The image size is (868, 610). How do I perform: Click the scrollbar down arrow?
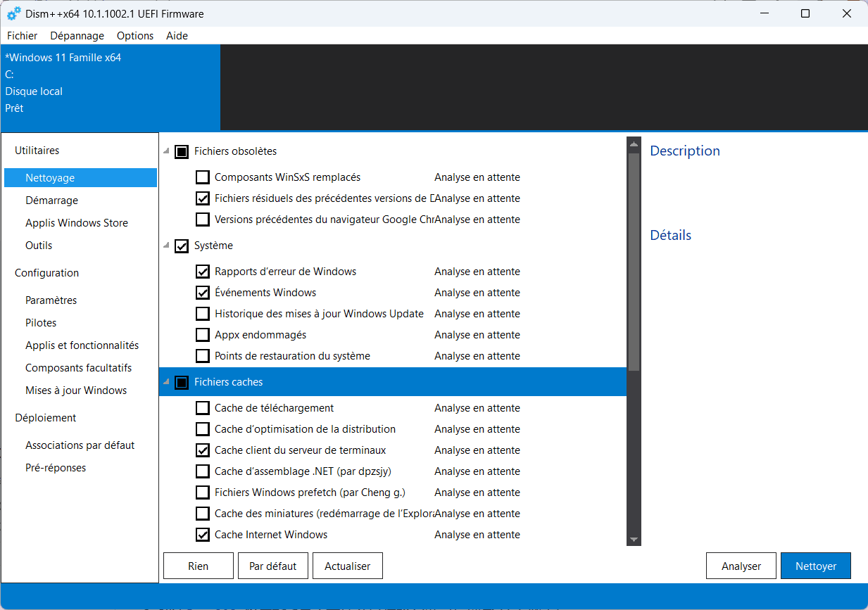[634, 539]
